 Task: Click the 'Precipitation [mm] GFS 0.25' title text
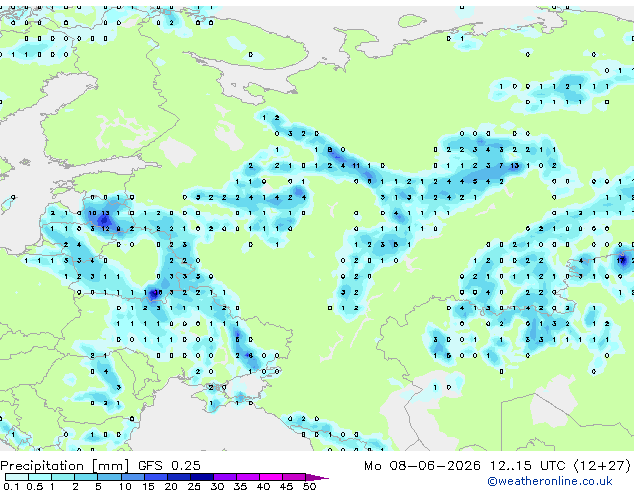[x=100, y=465]
